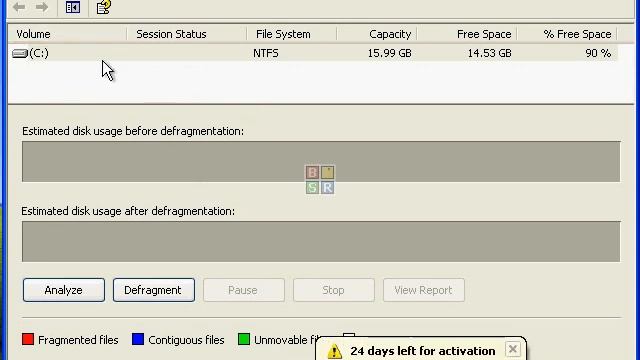
Task: Sort by the File System column header
Action: coord(291,34)
